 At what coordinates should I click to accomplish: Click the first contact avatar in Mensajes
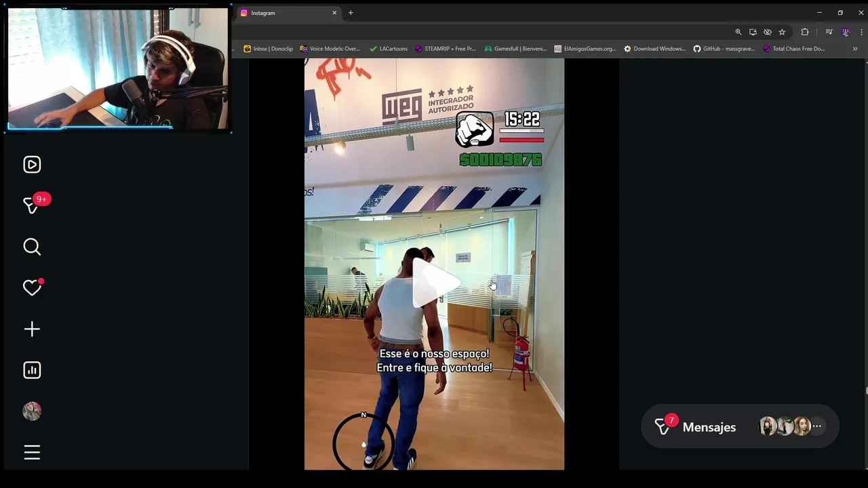click(x=768, y=426)
